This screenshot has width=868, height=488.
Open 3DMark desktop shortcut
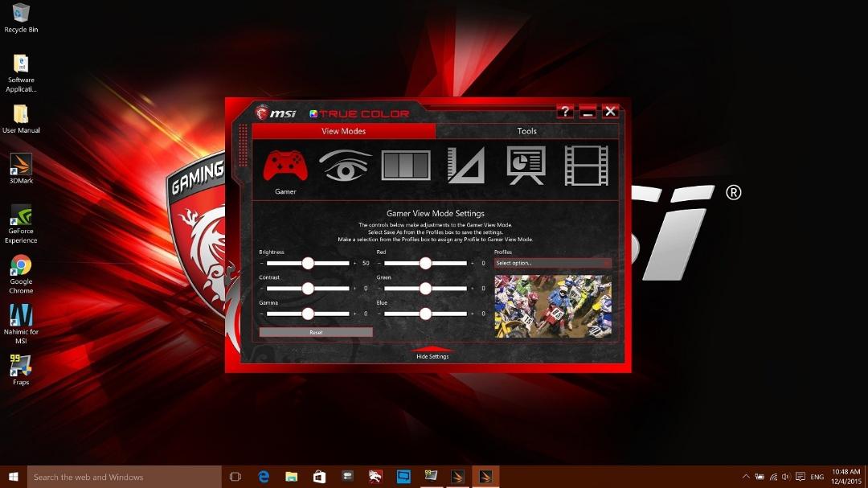[x=21, y=169]
